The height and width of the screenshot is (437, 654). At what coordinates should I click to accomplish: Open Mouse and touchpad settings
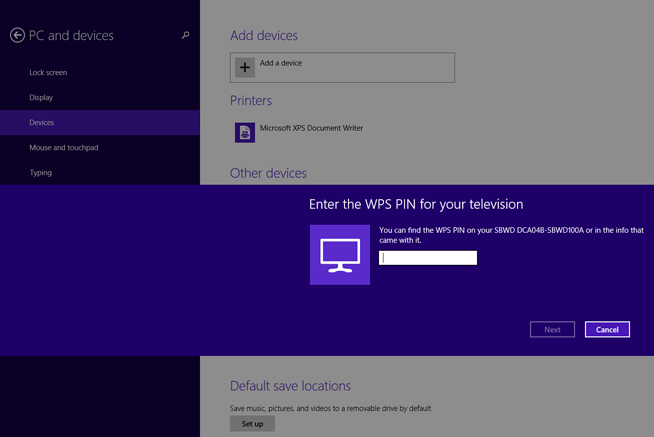click(x=64, y=147)
